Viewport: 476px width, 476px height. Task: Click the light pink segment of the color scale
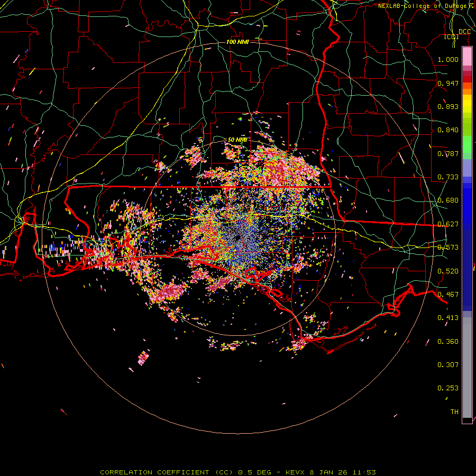(x=467, y=57)
